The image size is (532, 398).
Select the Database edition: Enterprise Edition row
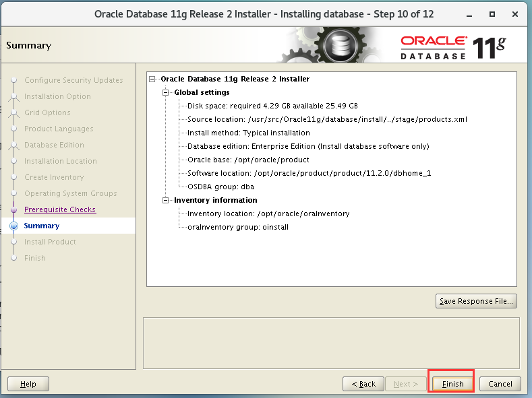[x=308, y=146]
